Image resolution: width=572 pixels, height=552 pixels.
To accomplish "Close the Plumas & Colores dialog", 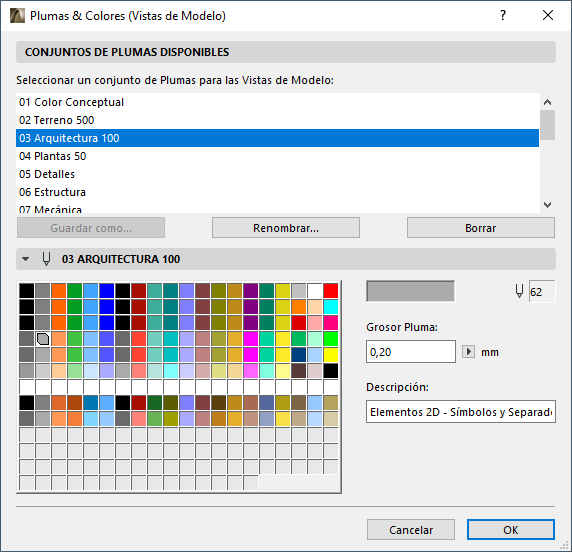I will point(548,15).
